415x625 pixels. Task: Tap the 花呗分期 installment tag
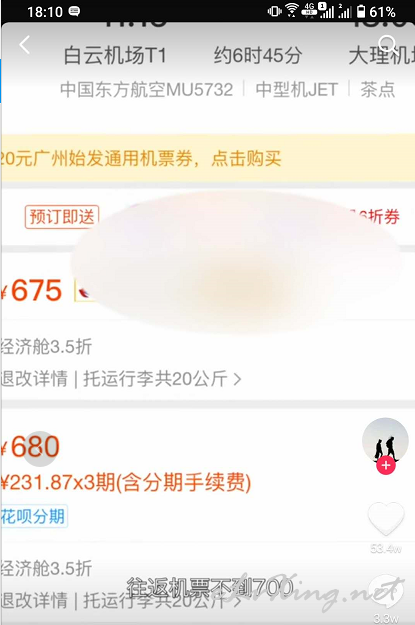point(33,517)
